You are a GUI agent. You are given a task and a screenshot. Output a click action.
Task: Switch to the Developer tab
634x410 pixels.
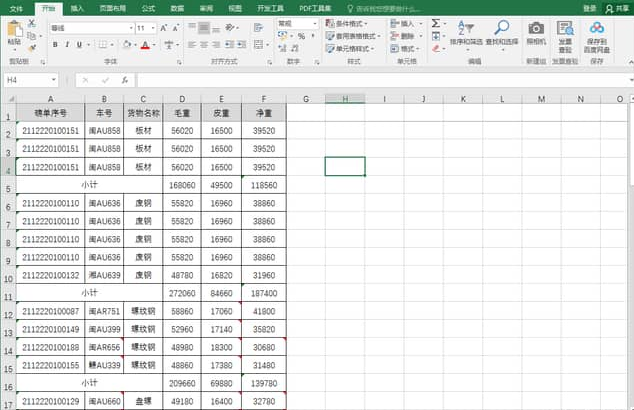pyautogui.click(x=270, y=8)
